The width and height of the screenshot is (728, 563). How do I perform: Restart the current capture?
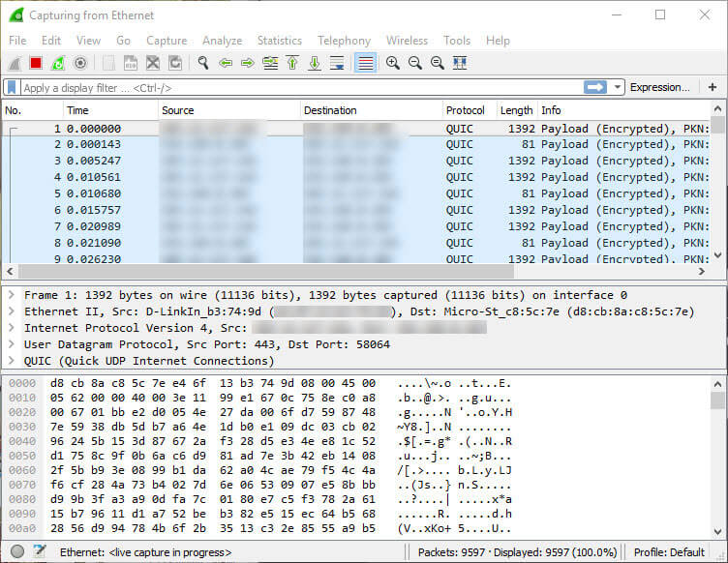58,63
